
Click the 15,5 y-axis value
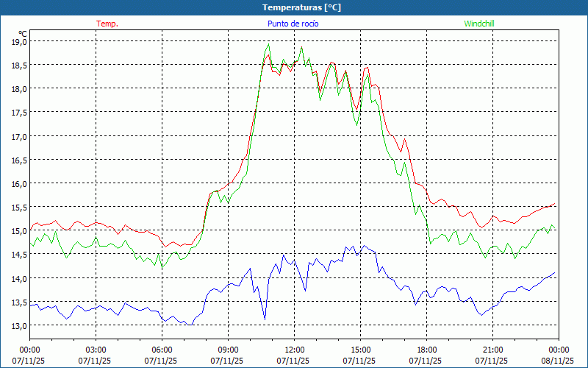(x=18, y=208)
